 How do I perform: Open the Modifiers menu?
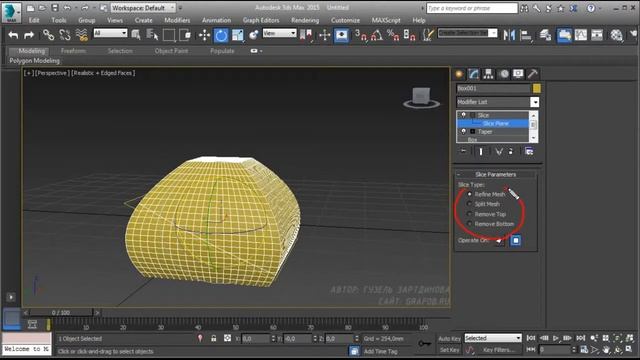(x=177, y=20)
